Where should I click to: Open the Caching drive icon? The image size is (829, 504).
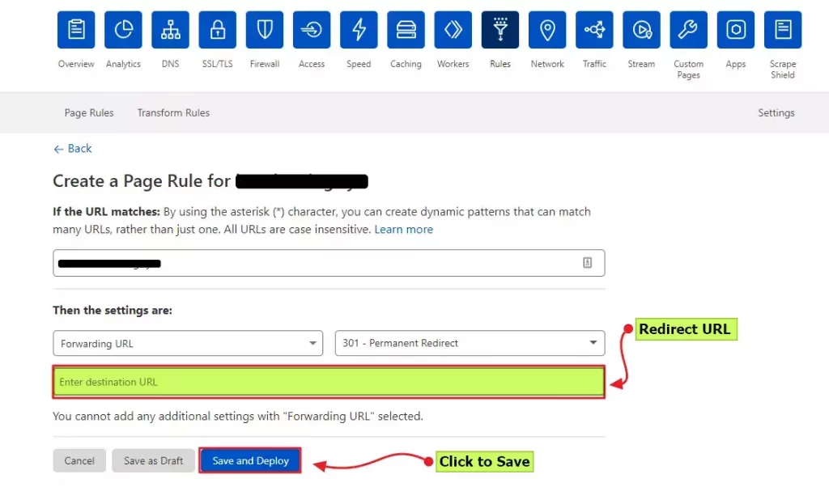tap(406, 30)
